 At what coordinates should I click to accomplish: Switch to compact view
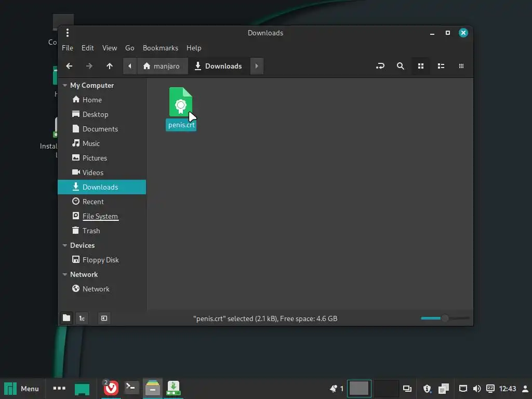pos(461,66)
